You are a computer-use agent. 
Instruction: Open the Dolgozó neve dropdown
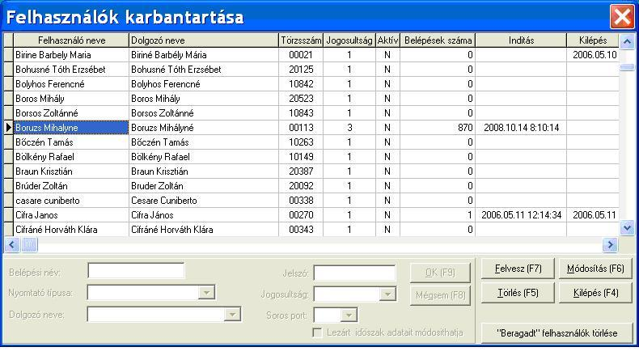232,315
